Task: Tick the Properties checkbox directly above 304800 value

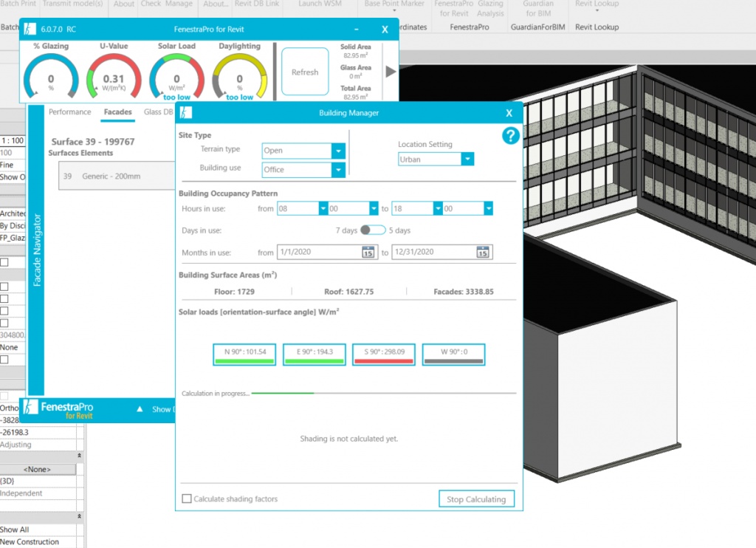Action: click(4, 323)
